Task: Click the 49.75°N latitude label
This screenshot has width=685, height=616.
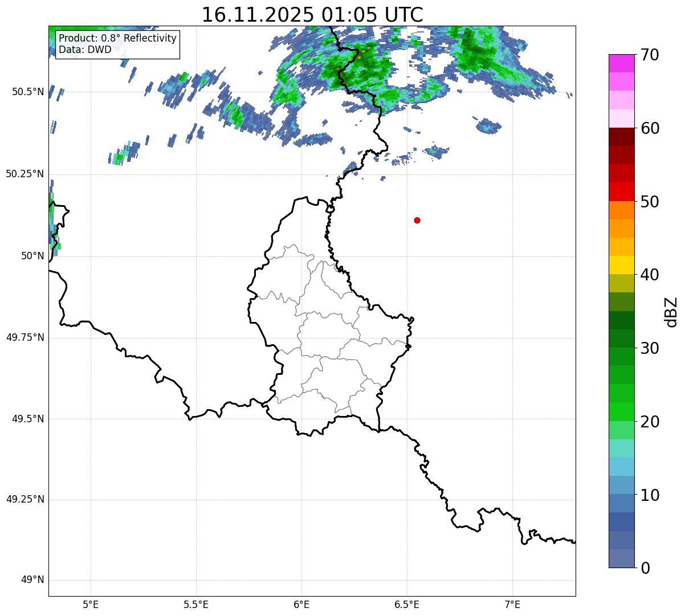Action: pos(25,337)
